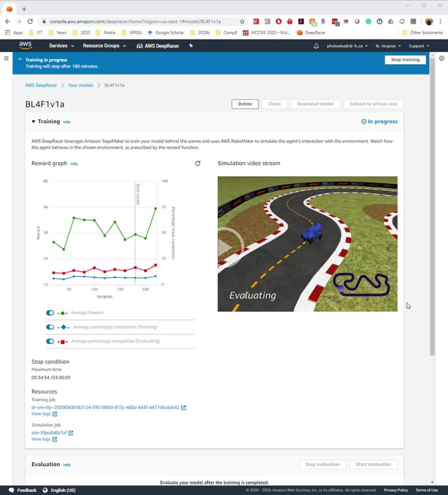Click the Opera-style red extension icon

tap(278, 21)
